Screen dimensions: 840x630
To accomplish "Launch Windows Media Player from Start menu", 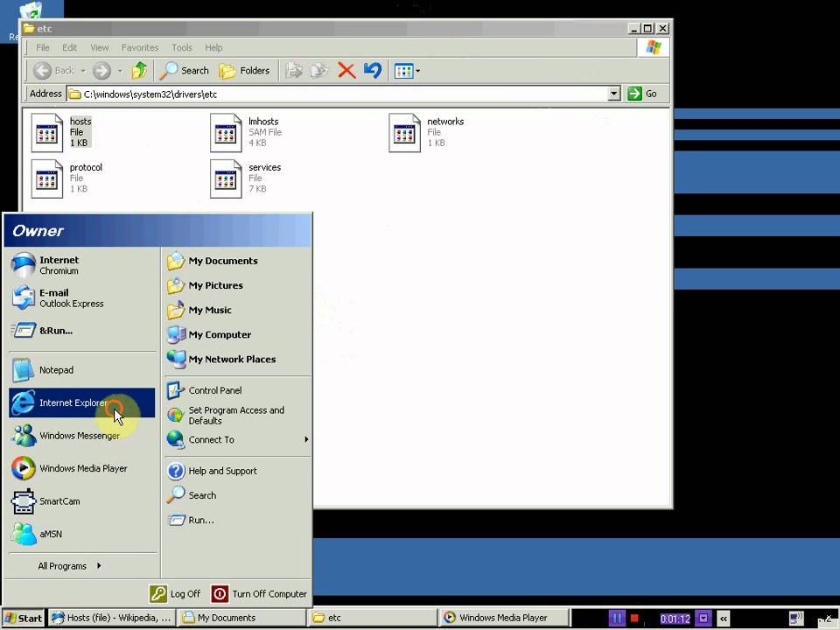I will [82, 468].
